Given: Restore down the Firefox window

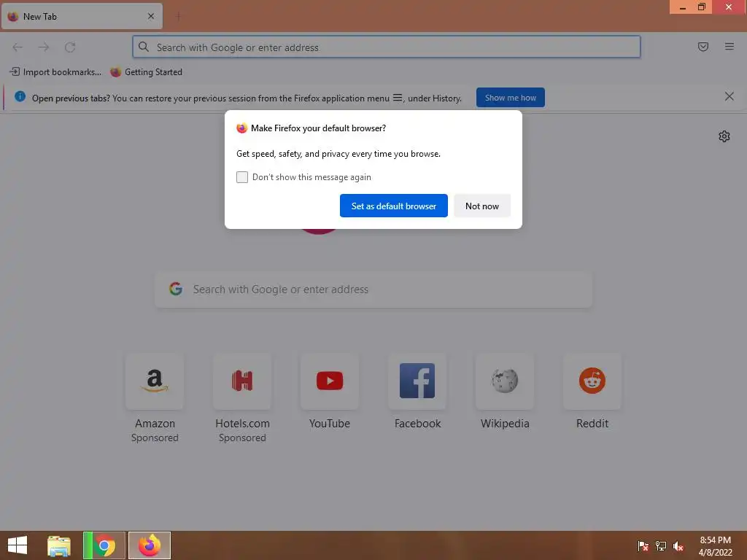Looking at the screenshot, I should (702, 7).
